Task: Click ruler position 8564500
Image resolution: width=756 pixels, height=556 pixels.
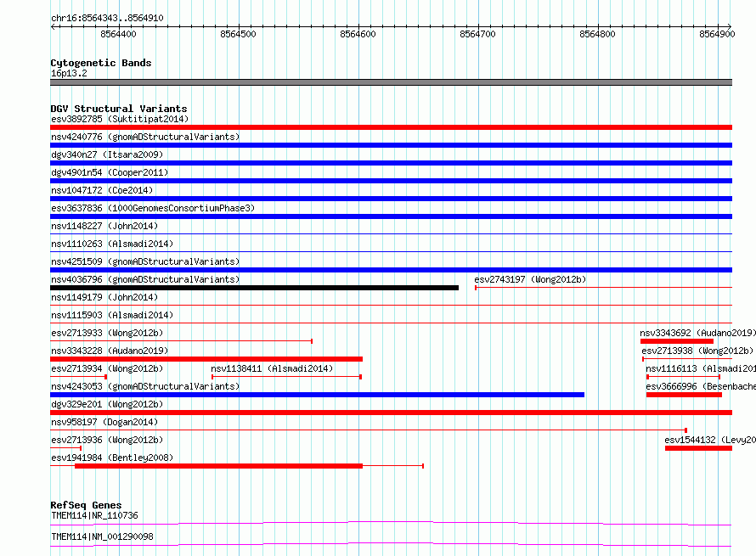Action: point(238,34)
